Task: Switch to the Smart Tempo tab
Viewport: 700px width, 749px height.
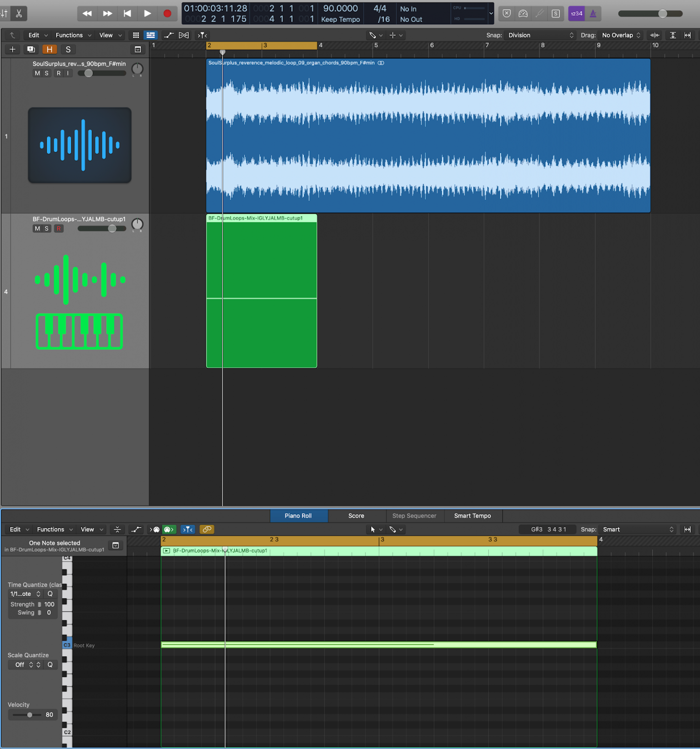Action: (472, 516)
